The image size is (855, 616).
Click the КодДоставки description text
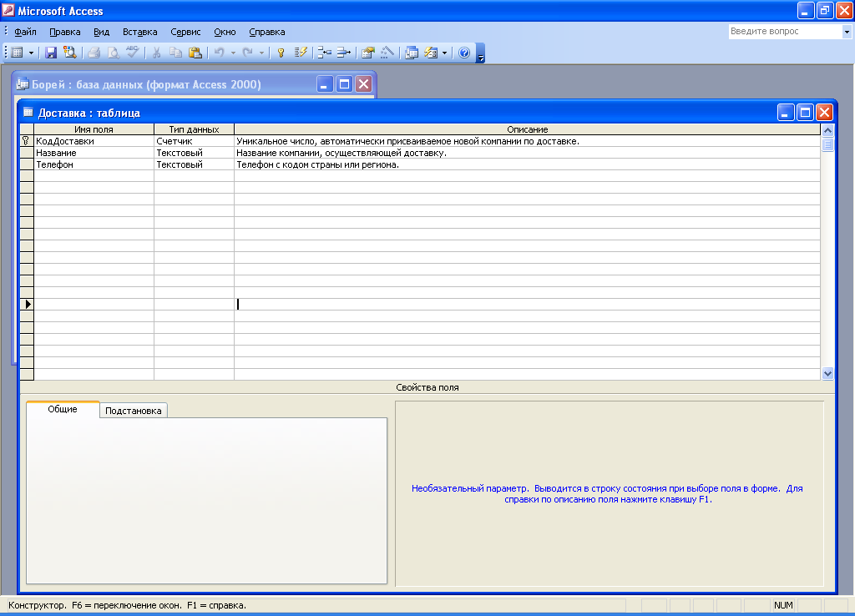coord(407,141)
